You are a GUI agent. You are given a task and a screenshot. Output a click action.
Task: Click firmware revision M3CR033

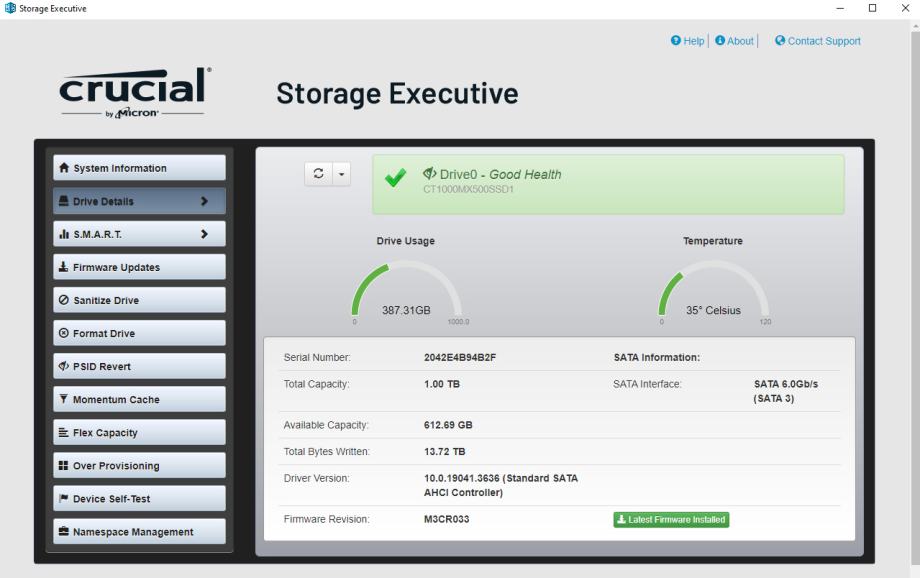coord(447,519)
